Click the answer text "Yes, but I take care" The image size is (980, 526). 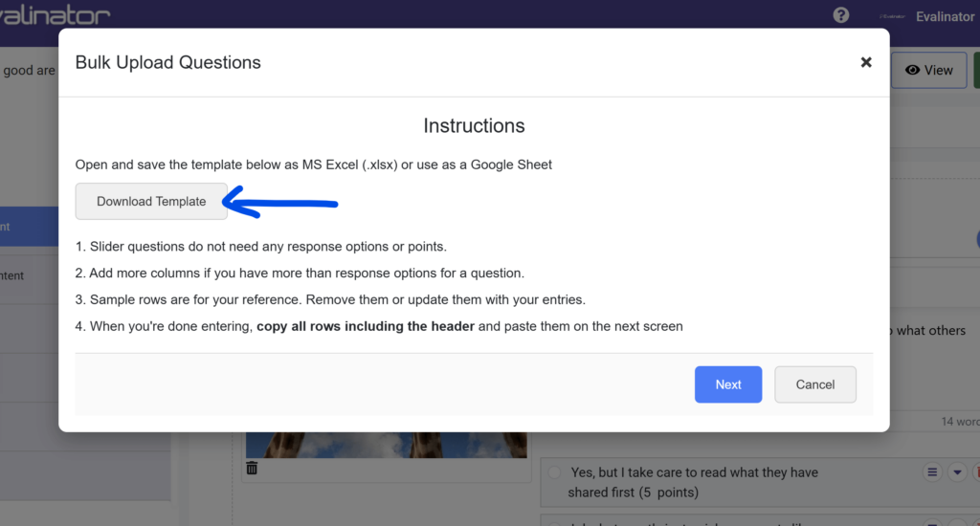[694, 472]
